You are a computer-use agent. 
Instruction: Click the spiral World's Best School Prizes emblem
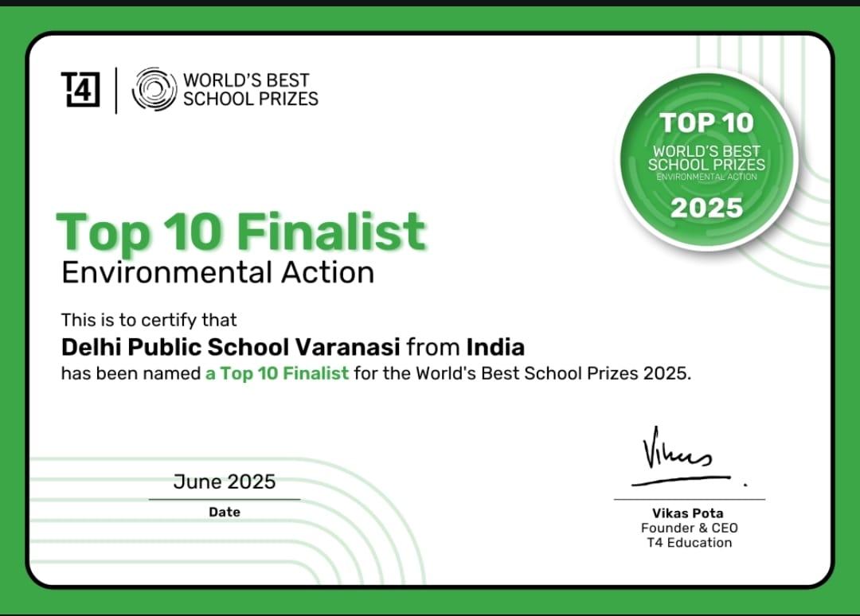(154, 89)
